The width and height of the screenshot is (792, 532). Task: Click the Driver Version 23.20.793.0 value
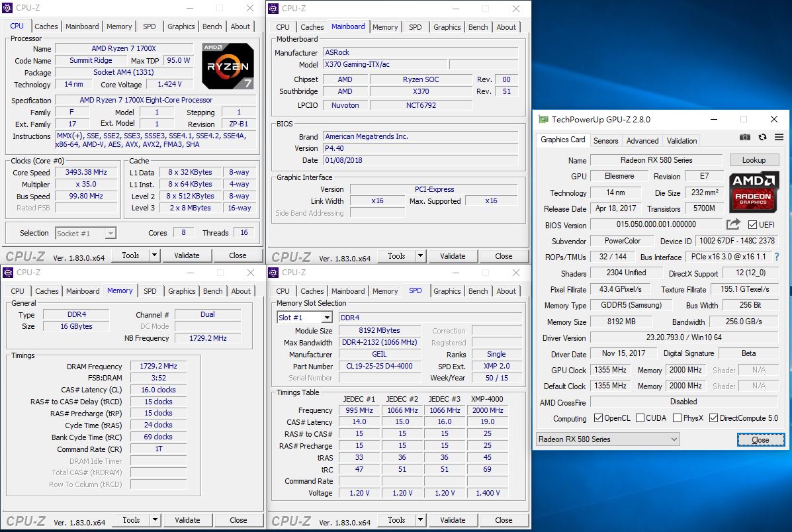pyautogui.click(x=683, y=337)
